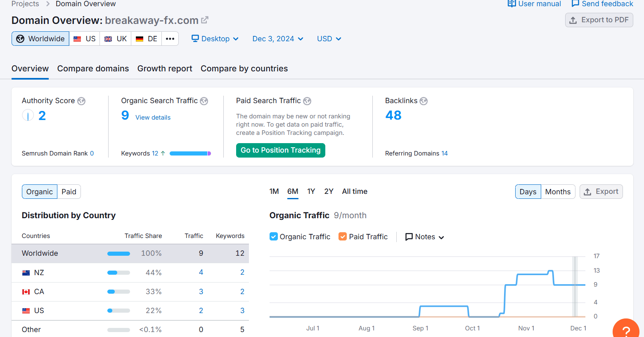Click the Notes comment icon
This screenshot has height=337, width=644.
click(x=409, y=237)
